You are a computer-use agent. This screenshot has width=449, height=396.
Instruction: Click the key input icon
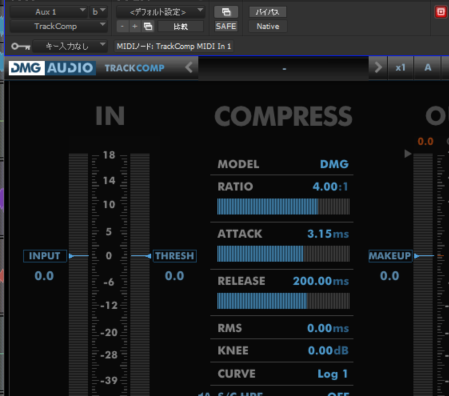tap(21, 46)
